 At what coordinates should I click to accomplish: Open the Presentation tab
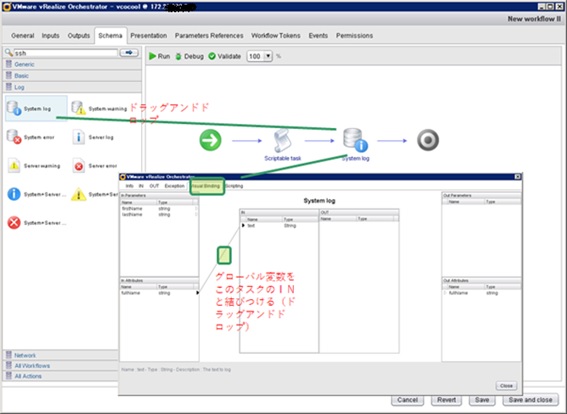149,36
